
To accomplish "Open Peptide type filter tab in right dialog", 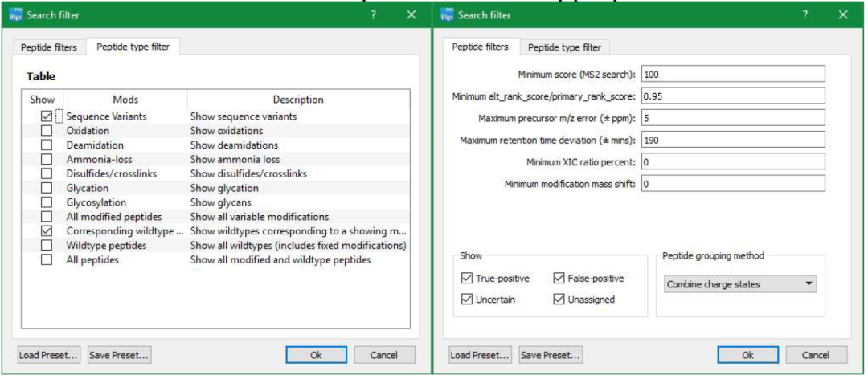I will 564,47.
